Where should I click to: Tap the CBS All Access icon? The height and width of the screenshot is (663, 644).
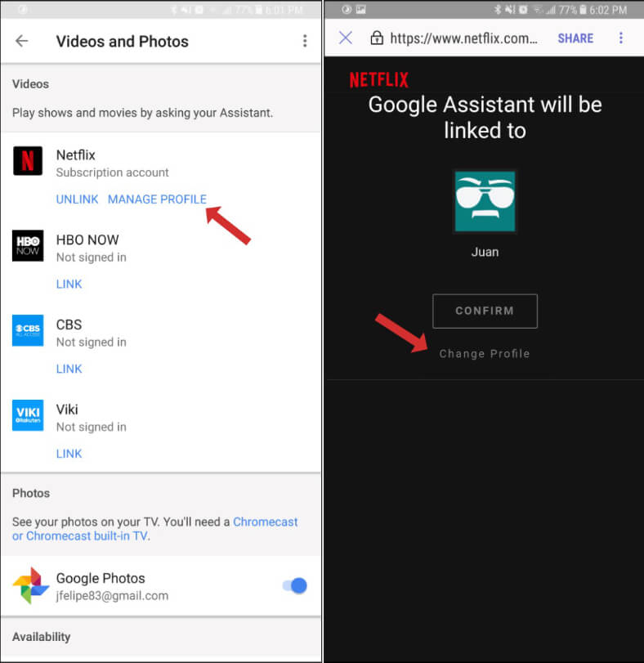tap(28, 330)
